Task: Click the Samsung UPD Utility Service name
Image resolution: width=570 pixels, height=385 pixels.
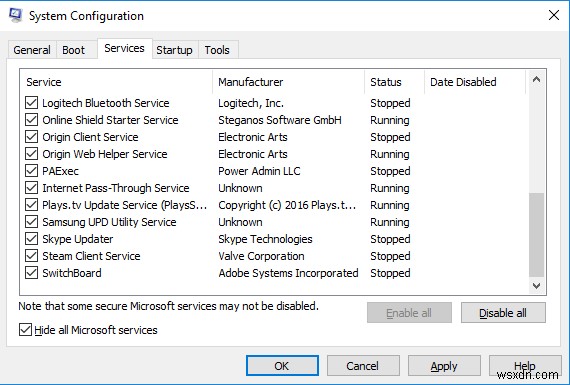Action: click(109, 222)
